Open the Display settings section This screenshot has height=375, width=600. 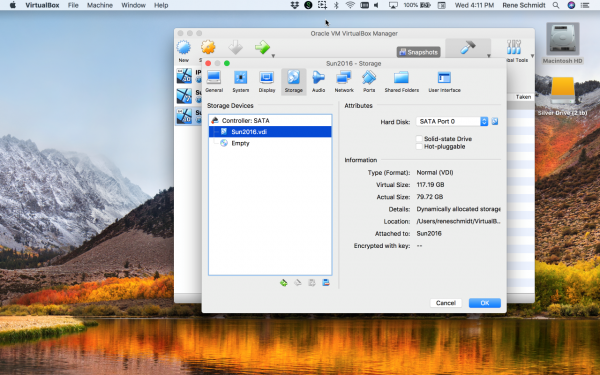tap(267, 82)
